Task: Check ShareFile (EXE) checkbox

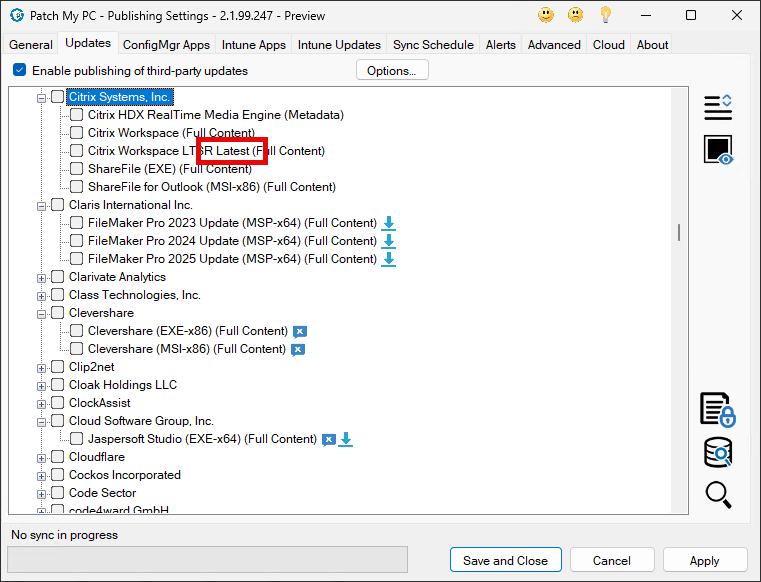Action: coord(77,168)
